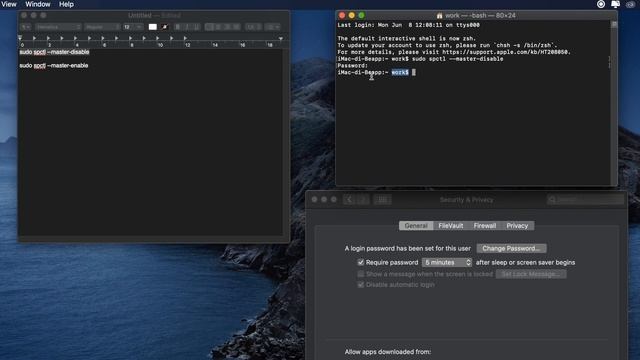Zoom the Terminal window with green button

tap(362, 16)
